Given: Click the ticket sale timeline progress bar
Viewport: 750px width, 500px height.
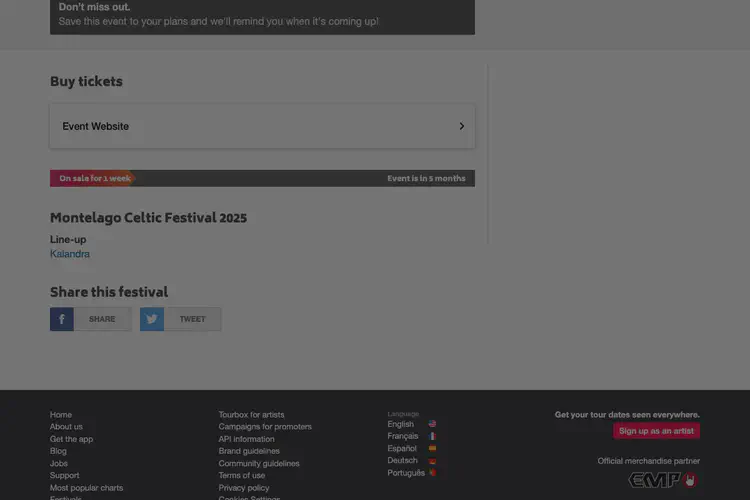Looking at the screenshot, I should (262, 178).
